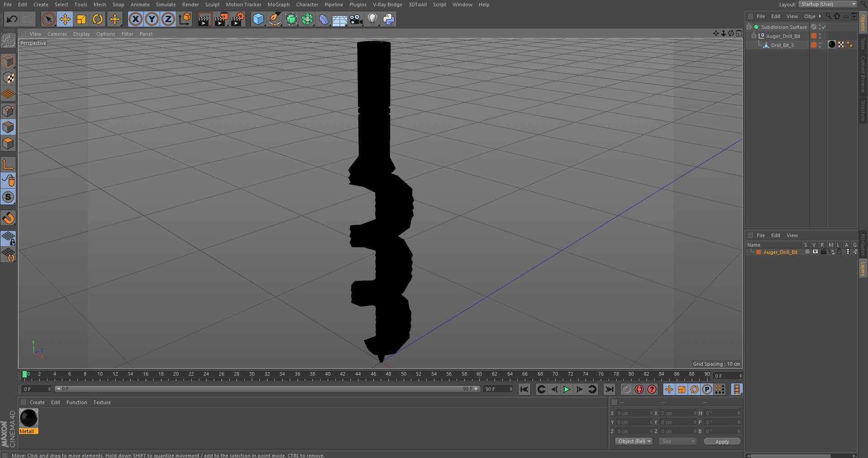
Task: Enable Polygons mode
Action: pos(8,143)
